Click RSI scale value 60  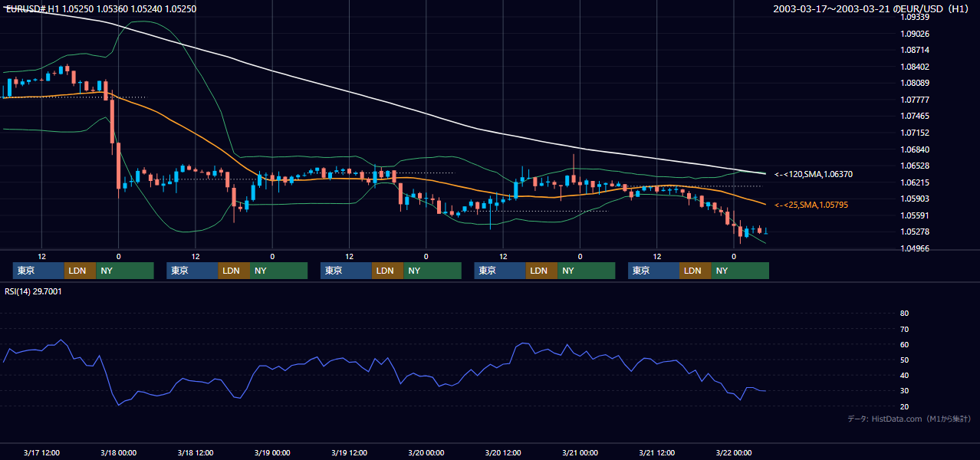(904, 344)
